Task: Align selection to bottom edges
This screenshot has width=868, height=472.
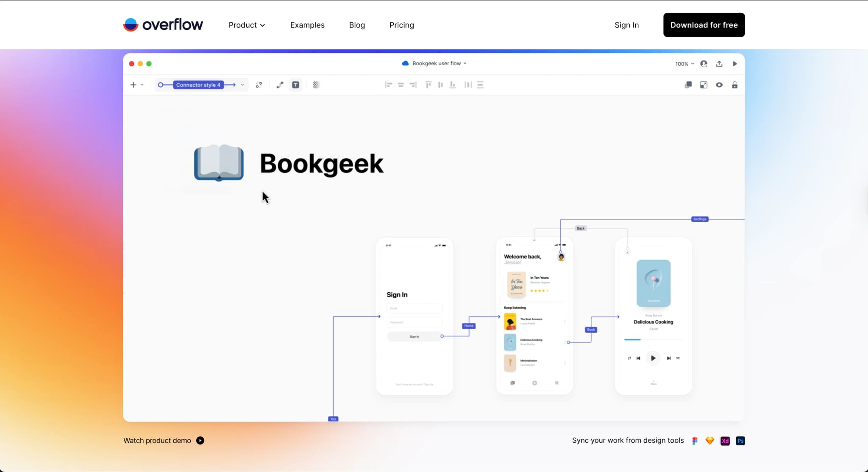Action: click(453, 85)
